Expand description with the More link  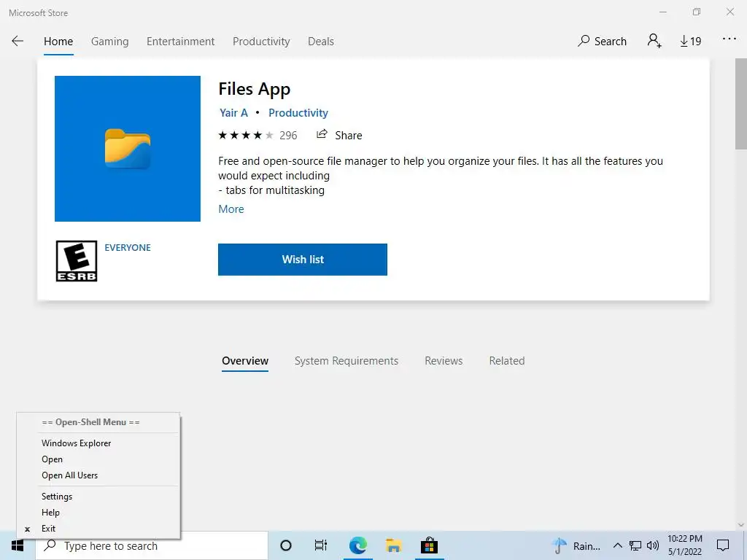point(231,209)
